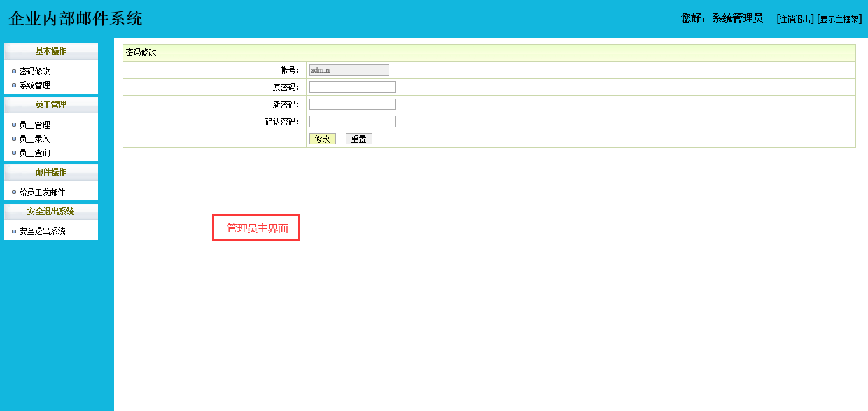Open 密码修改 in the sidebar
Image resolution: width=868 pixels, height=411 pixels.
pyautogui.click(x=34, y=71)
